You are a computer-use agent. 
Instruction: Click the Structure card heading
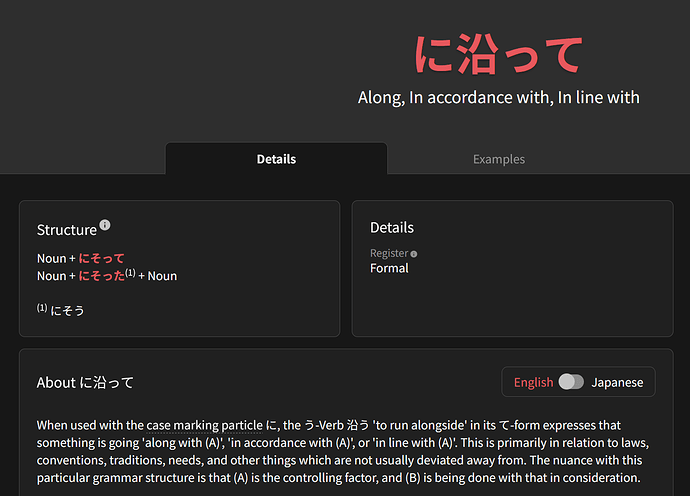(x=66, y=230)
